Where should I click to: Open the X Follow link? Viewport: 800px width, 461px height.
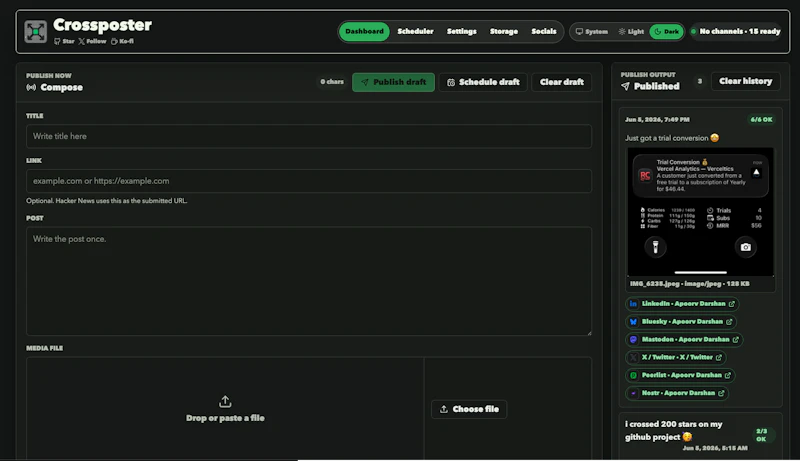point(92,41)
